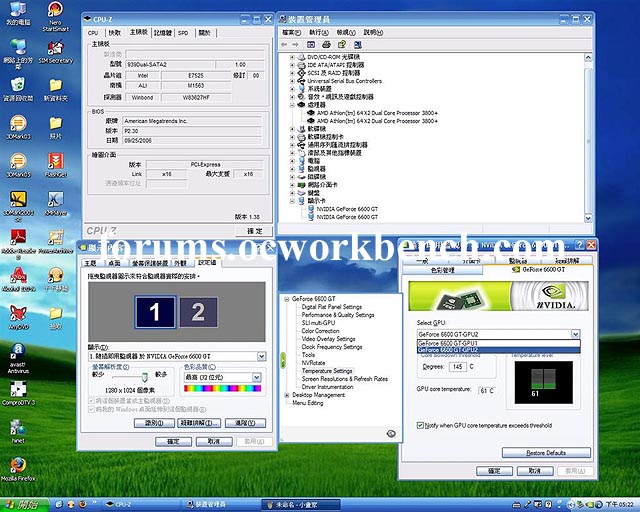This screenshot has width=640, height=512.
Task: Click the Degrees threshold input field
Action: tap(458, 367)
